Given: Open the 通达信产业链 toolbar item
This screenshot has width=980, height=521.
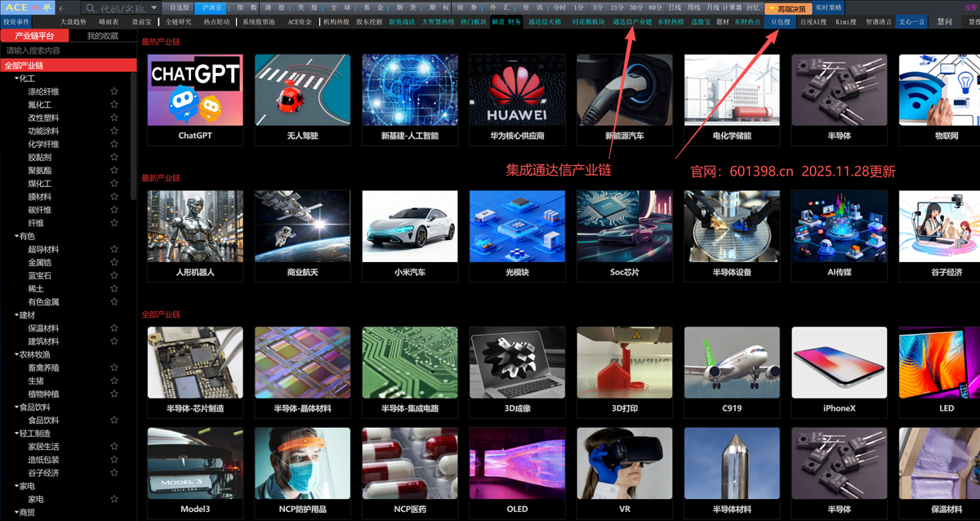Looking at the screenshot, I should (632, 22).
